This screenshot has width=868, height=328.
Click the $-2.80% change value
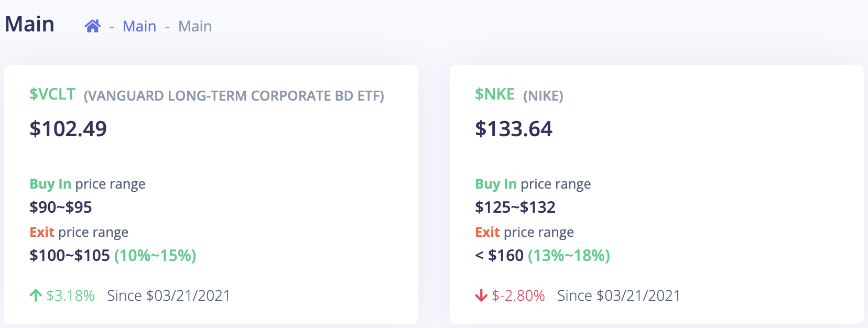518,296
